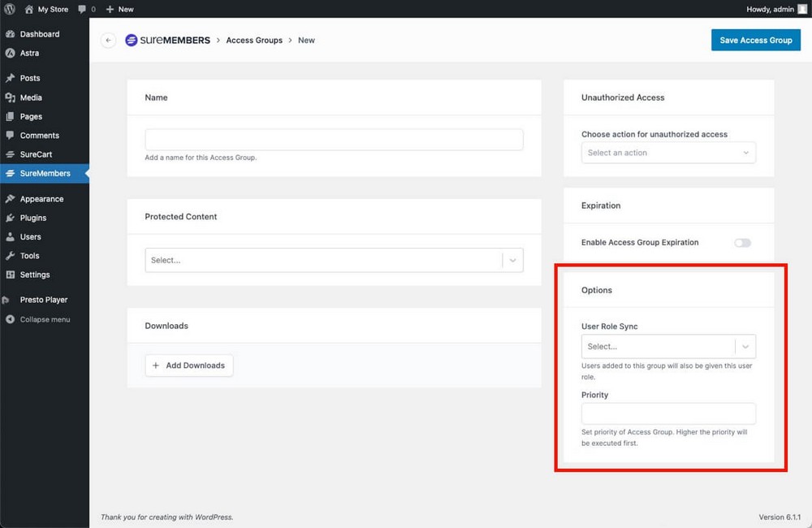Click the home icon next to My Store
The image size is (812, 528).
29,9
